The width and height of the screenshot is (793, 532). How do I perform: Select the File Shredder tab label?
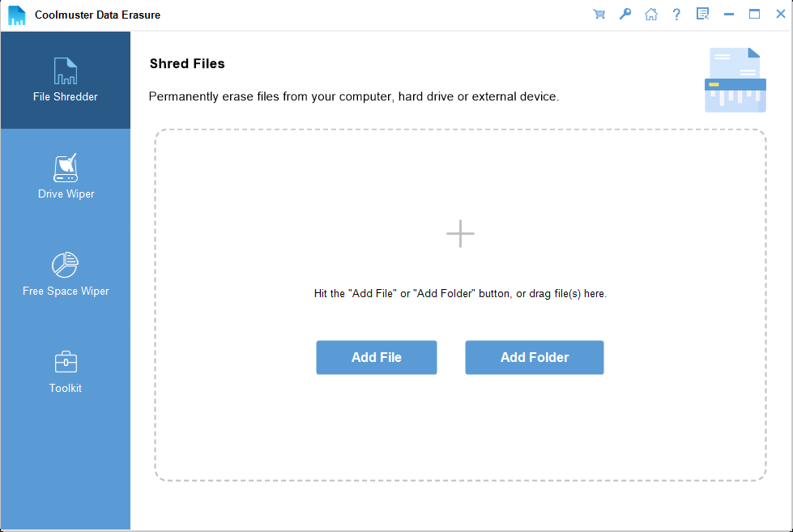(x=66, y=96)
